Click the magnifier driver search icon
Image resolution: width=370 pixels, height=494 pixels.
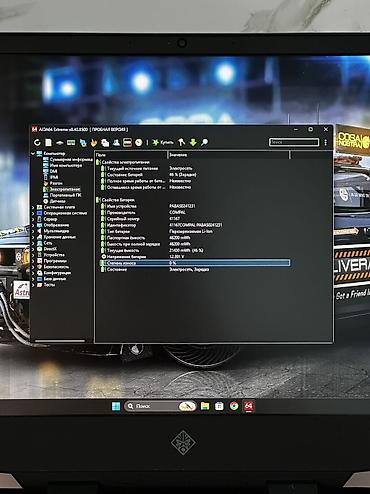coord(204,142)
